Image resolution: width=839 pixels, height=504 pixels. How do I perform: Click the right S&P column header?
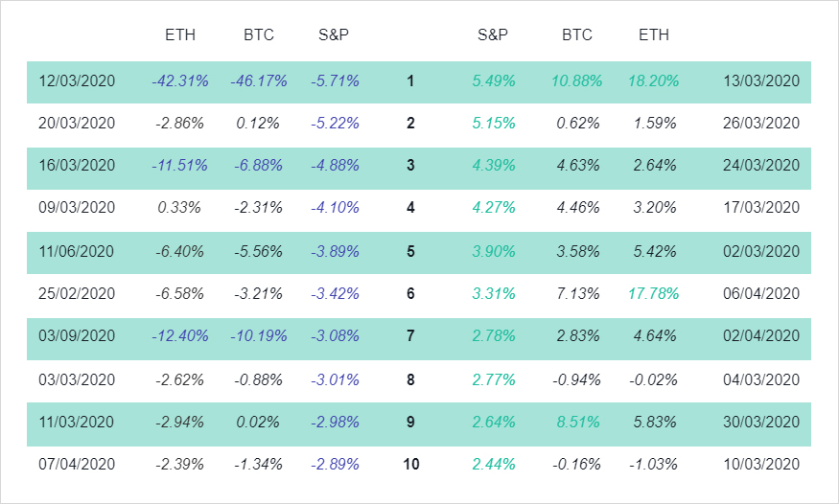(493, 34)
